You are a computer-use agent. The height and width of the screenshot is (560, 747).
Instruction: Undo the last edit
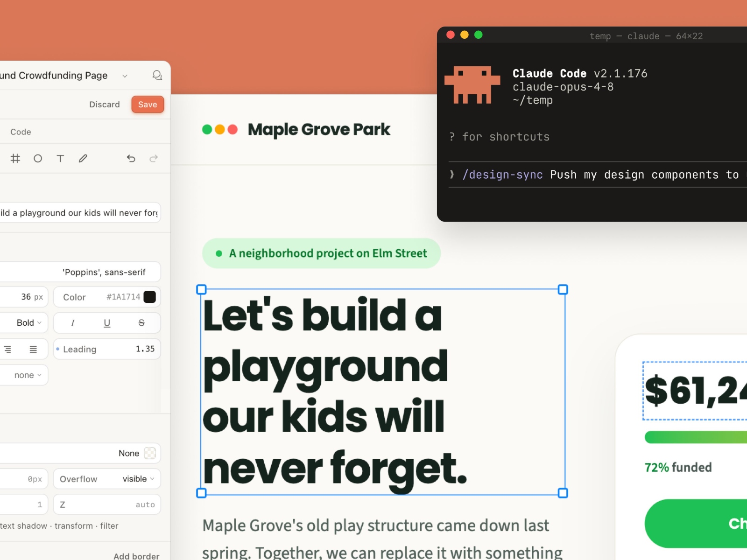[x=131, y=159]
